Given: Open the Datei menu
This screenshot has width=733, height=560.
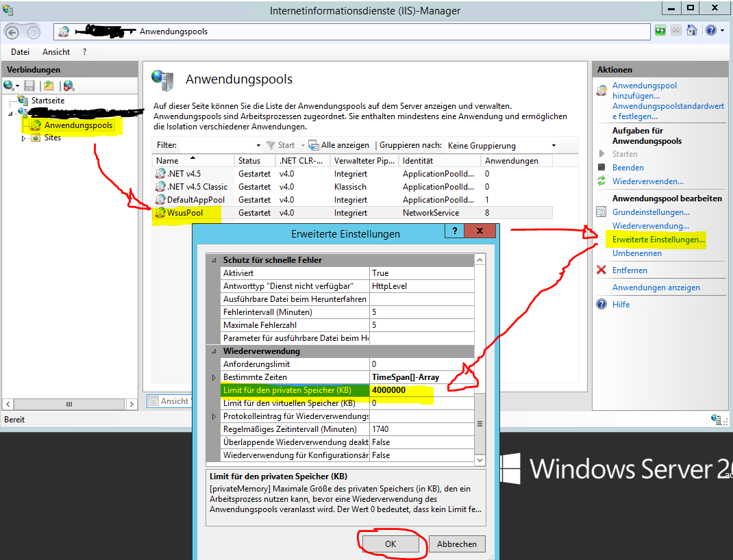Looking at the screenshot, I should [x=20, y=52].
